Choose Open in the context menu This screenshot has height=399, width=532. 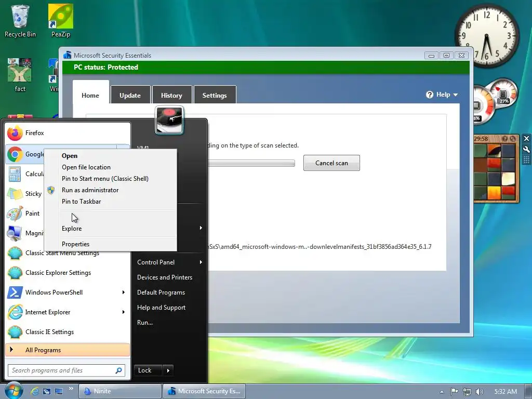tap(111, 156)
